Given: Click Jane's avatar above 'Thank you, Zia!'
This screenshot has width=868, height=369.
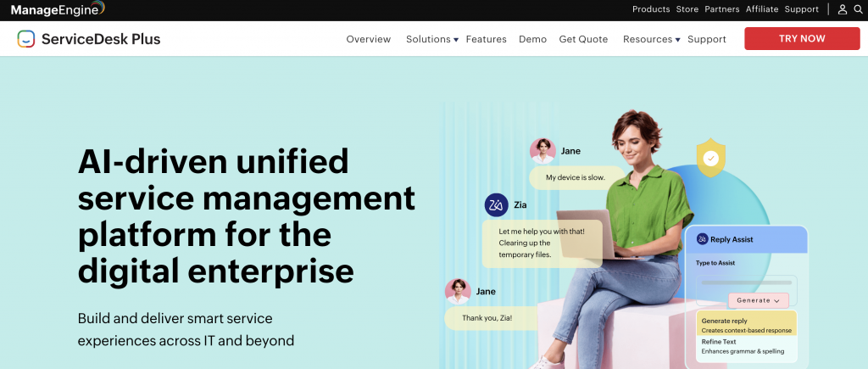Looking at the screenshot, I should (x=458, y=292).
